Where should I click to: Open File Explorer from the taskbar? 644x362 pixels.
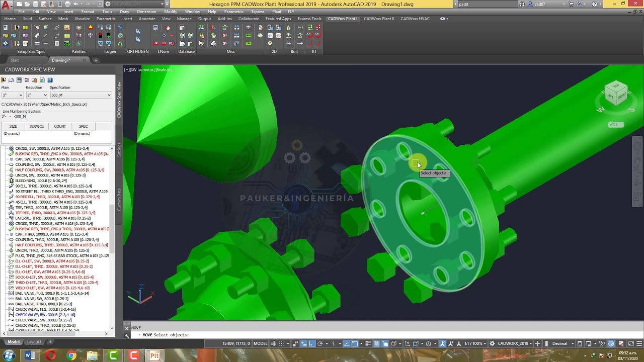[92, 355]
